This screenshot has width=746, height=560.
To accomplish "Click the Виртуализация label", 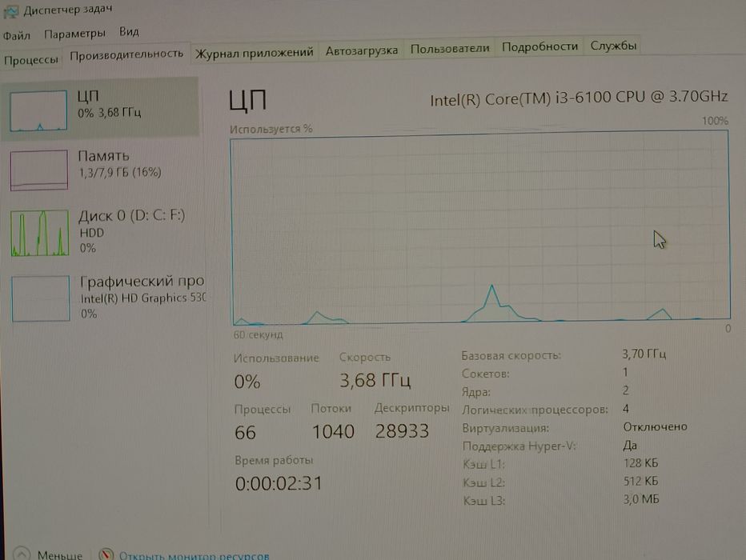I will [x=505, y=428].
